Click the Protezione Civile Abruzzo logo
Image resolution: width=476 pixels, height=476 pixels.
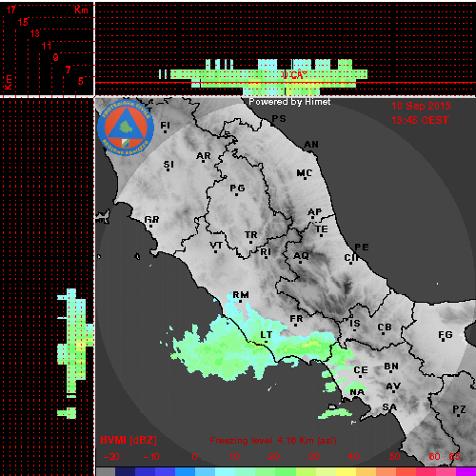click(126, 128)
